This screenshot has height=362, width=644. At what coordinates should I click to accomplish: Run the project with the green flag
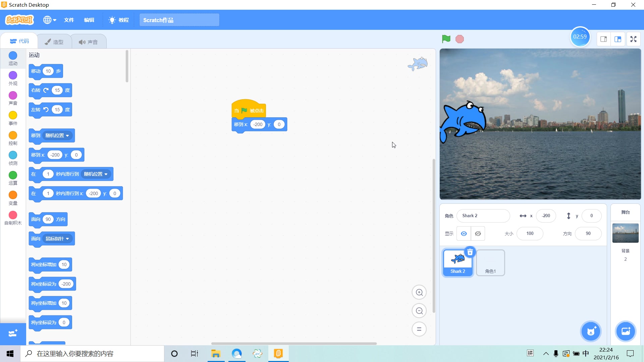tap(445, 39)
